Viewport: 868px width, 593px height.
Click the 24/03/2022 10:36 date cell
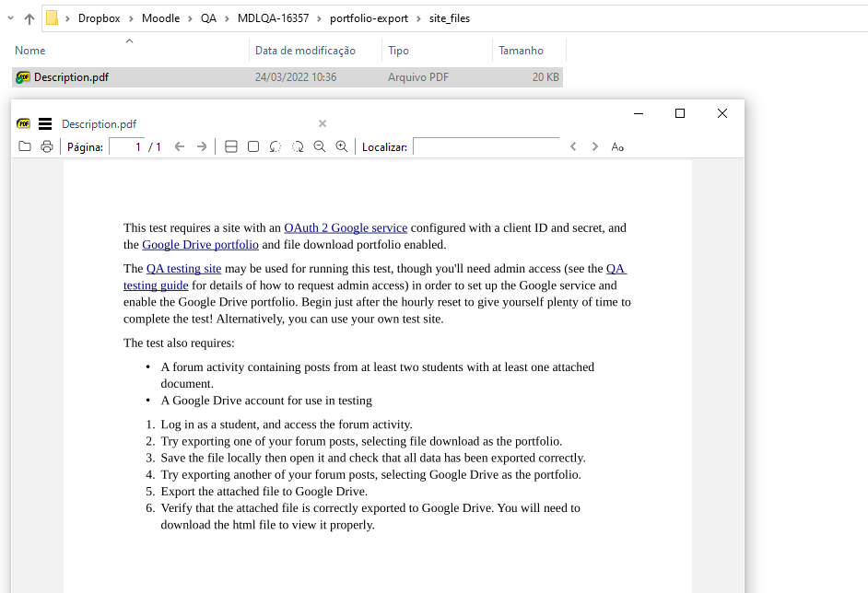coord(296,77)
